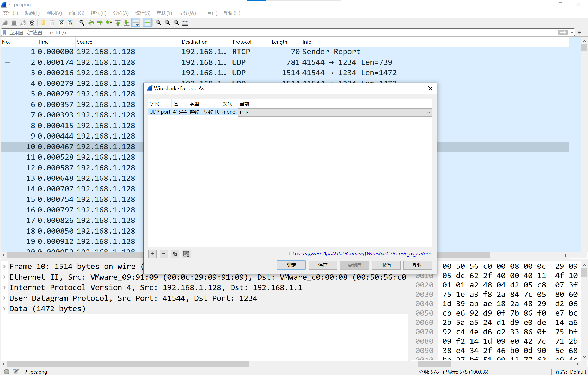The height and width of the screenshot is (375, 588).
Task: Start capturing packets with shark fin icon
Action: click(x=5, y=23)
